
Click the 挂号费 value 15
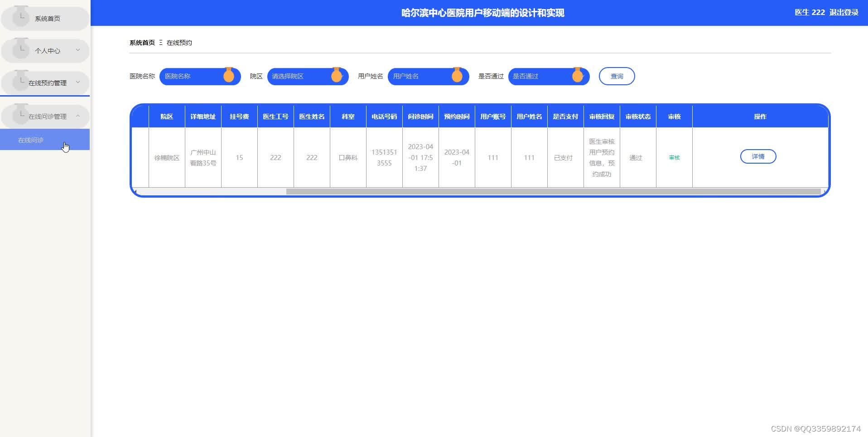[239, 158]
